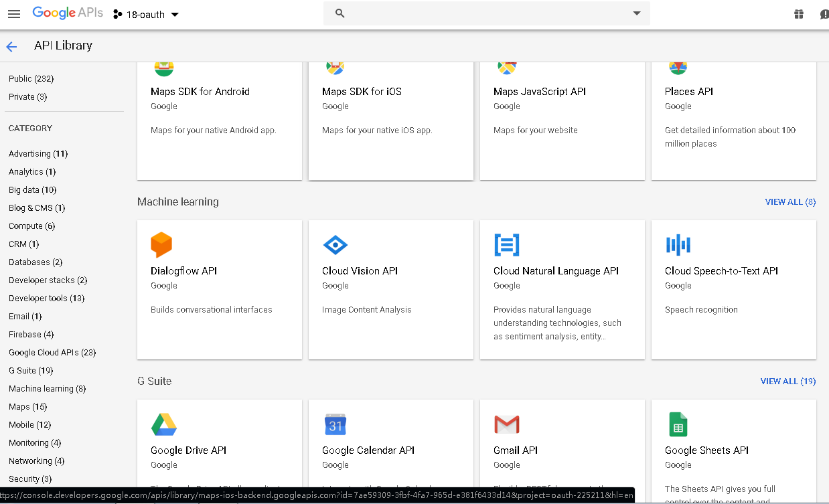Expand the search bar dropdown arrow
This screenshot has width=829, height=504.
tap(636, 13)
